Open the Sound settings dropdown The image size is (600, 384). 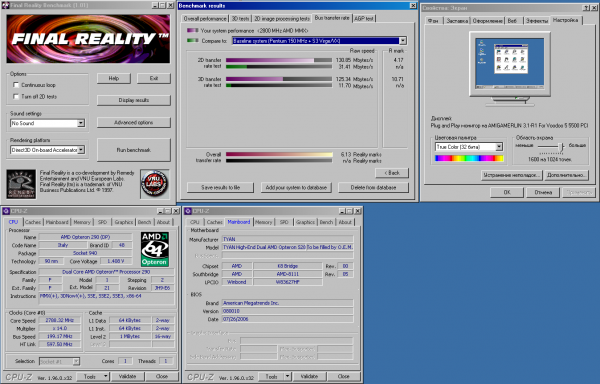[x=81, y=123]
